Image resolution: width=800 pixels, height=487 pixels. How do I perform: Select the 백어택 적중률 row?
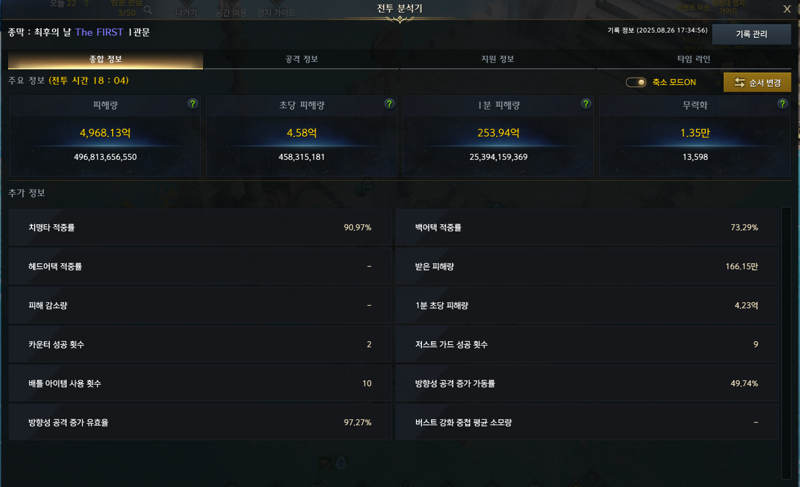click(x=587, y=227)
